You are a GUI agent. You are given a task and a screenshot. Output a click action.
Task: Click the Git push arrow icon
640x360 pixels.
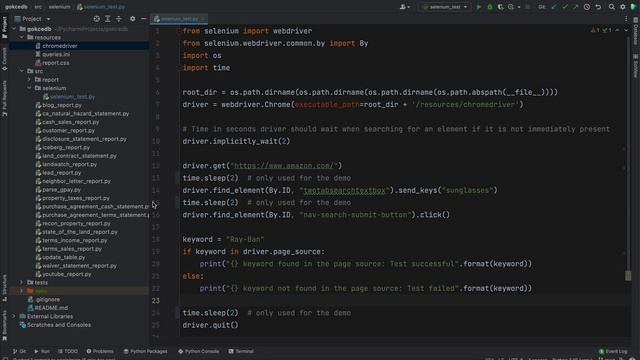pyautogui.click(x=576, y=7)
